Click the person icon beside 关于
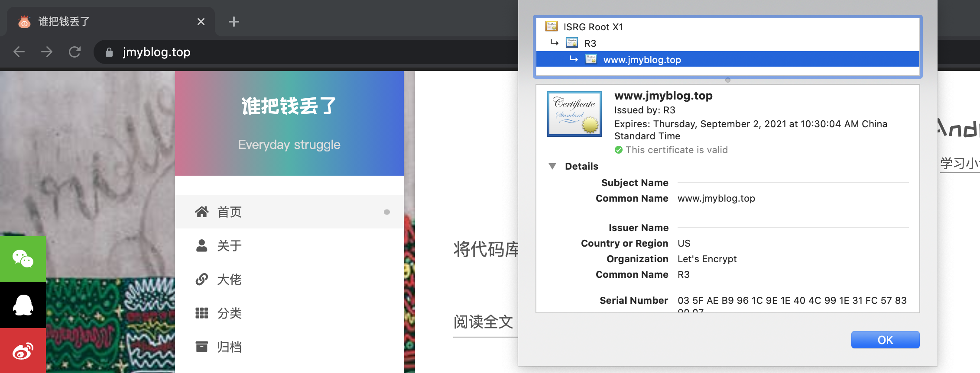 tap(201, 245)
